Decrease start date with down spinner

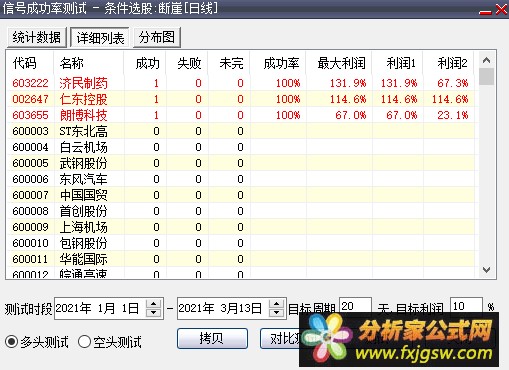[x=154, y=313]
